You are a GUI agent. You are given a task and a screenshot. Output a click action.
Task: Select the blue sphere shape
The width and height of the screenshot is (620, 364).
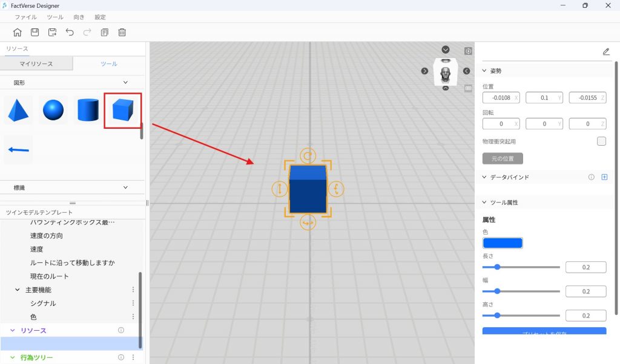[53, 110]
